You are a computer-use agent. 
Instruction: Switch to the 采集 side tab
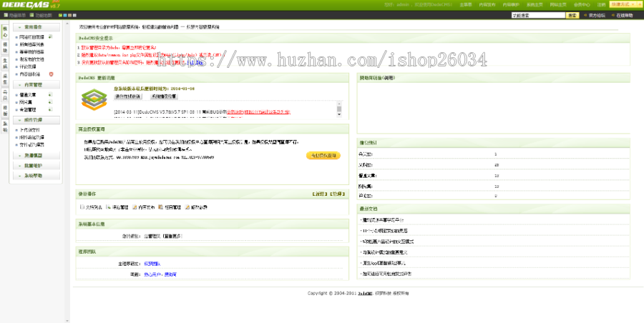pyautogui.click(x=5, y=79)
